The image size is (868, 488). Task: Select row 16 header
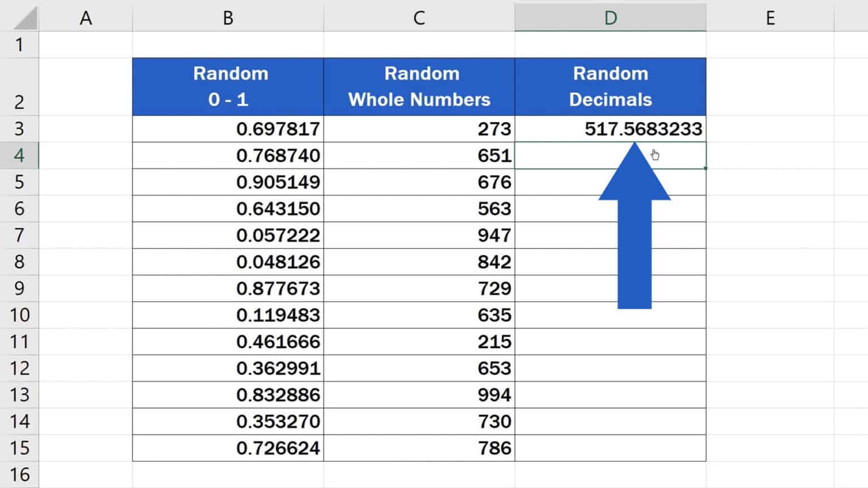click(19, 474)
